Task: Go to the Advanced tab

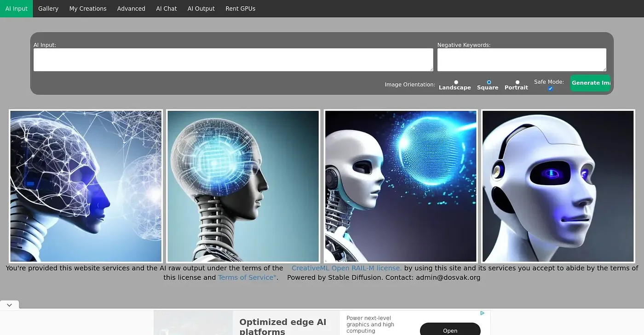Action: coord(131,9)
